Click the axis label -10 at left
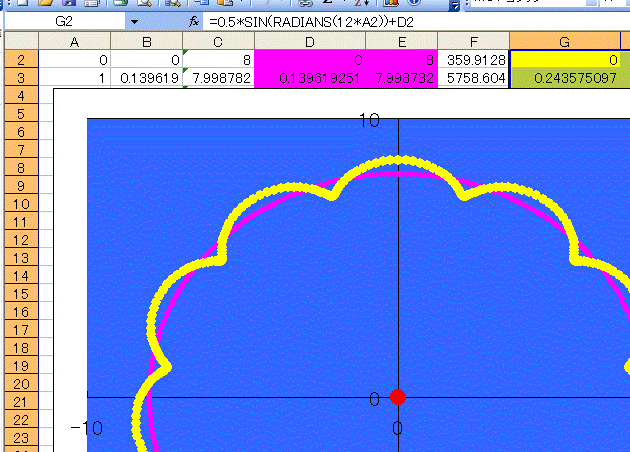Screen dimensions: 630x452 pyautogui.click(x=86, y=428)
